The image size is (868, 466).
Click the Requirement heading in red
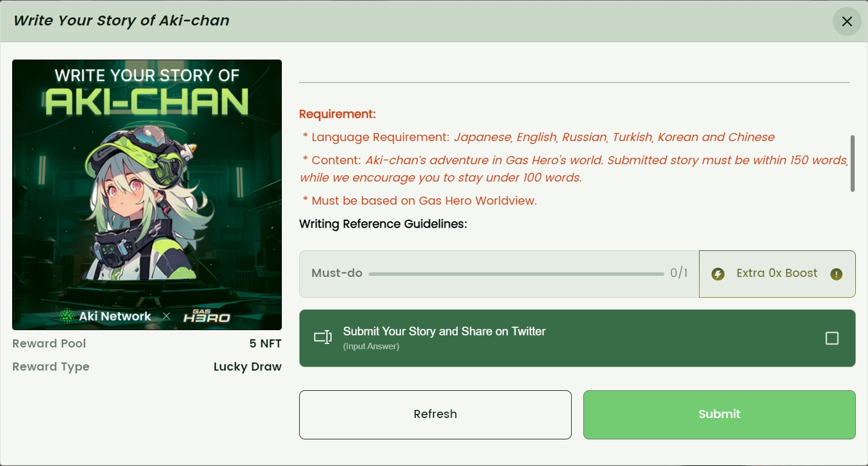pyautogui.click(x=337, y=114)
